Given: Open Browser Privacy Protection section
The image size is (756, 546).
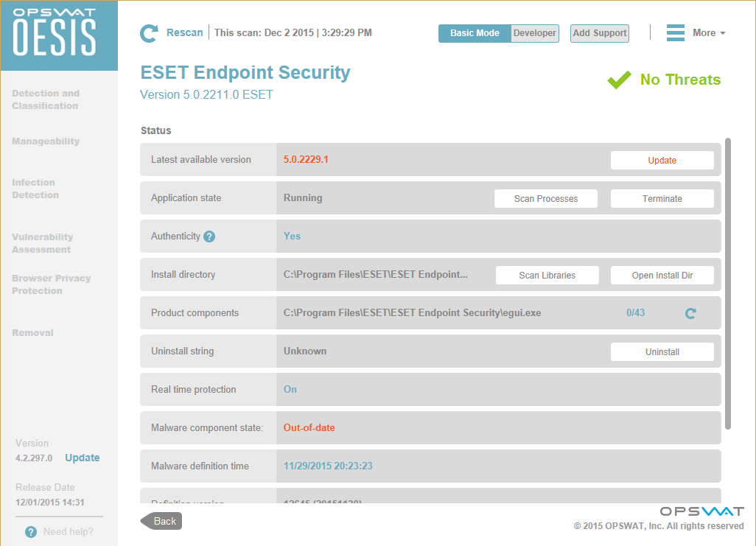Looking at the screenshot, I should tap(51, 284).
